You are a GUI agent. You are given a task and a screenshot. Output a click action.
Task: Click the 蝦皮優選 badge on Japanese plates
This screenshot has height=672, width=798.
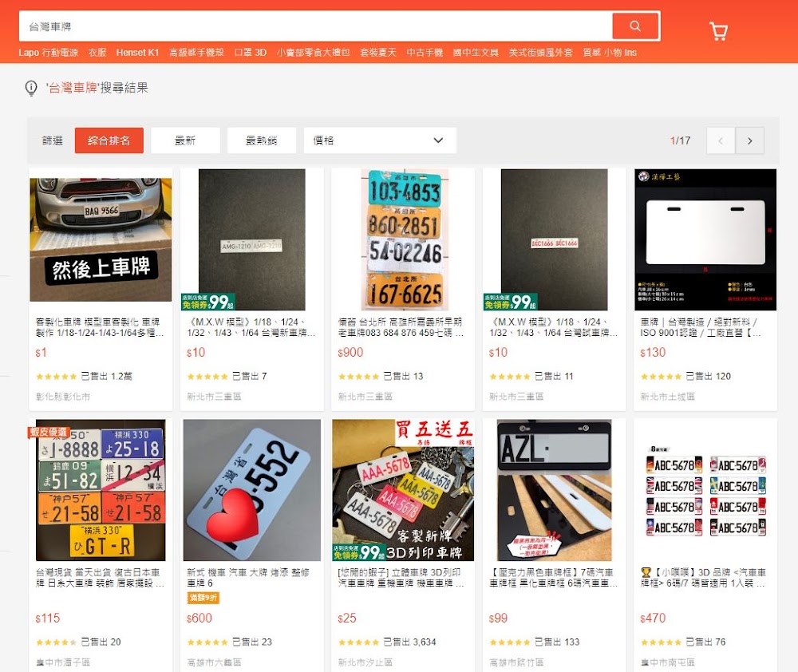(x=48, y=432)
